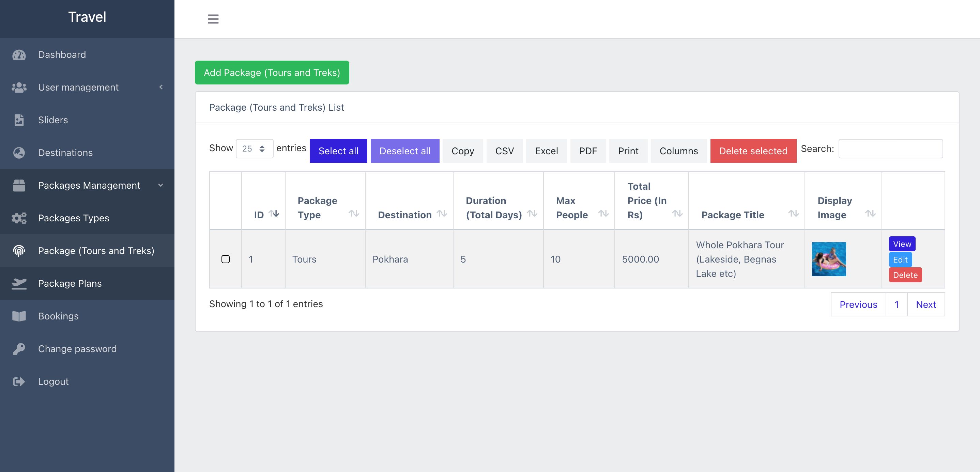Open the Show entries dropdown

[x=254, y=149]
